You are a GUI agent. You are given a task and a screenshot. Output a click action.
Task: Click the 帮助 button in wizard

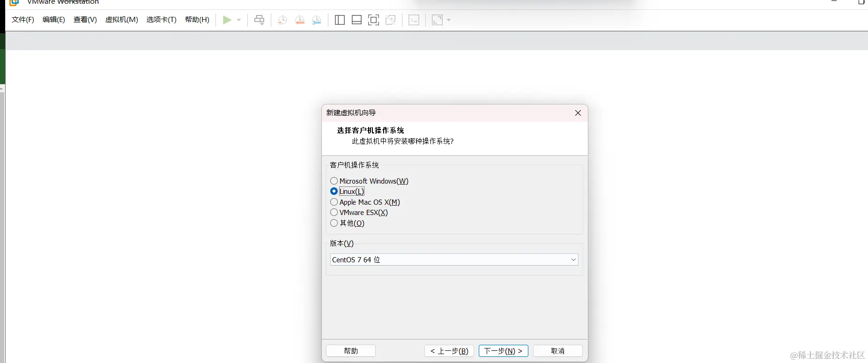click(x=351, y=351)
